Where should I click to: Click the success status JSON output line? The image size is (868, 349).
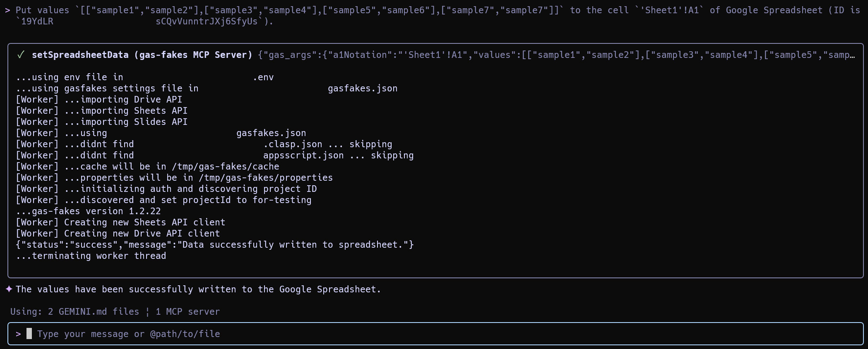(214, 245)
